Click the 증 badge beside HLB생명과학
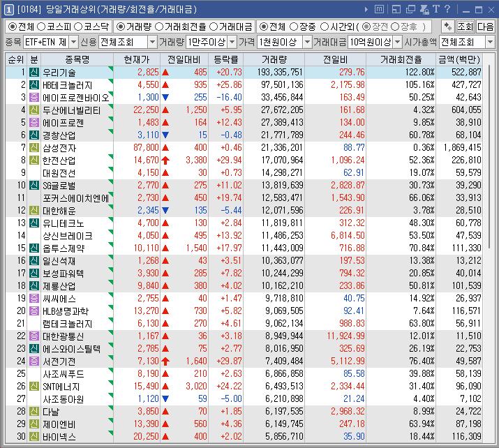Screen dimensions: 499x448 point(34,311)
